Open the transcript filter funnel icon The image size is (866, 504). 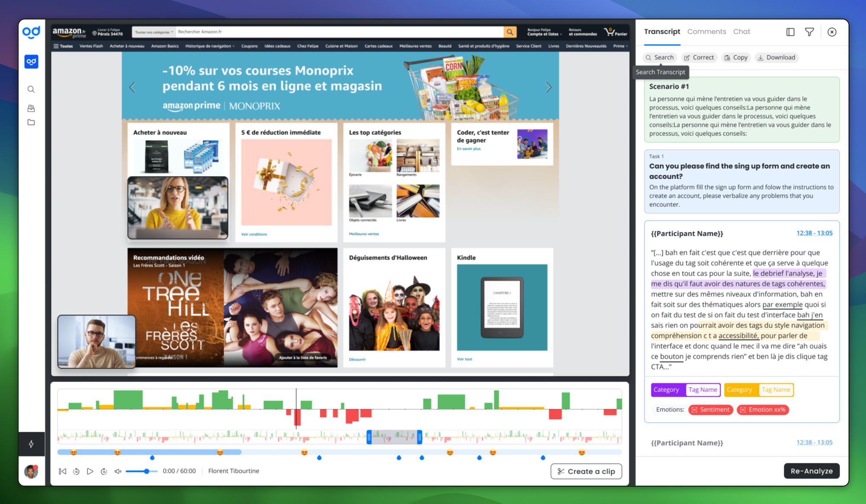pyautogui.click(x=809, y=32)
